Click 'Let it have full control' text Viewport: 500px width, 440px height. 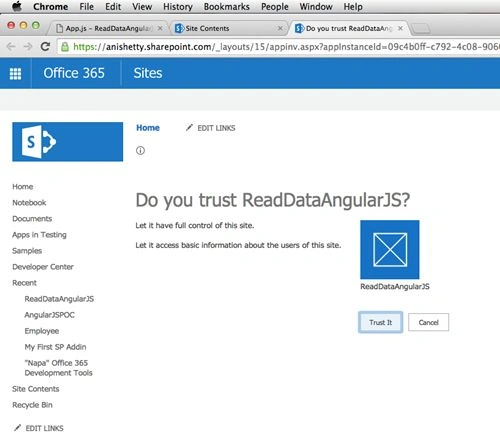coord(195,226)
